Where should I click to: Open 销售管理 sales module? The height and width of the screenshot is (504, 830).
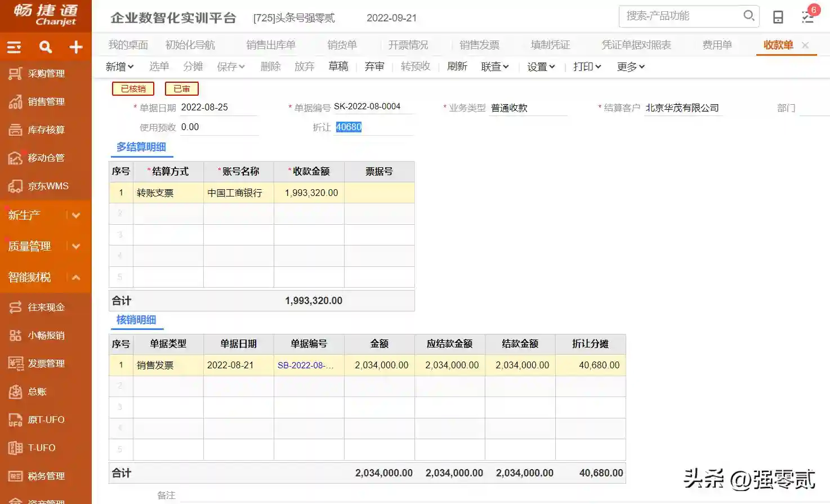pos(46,101)
